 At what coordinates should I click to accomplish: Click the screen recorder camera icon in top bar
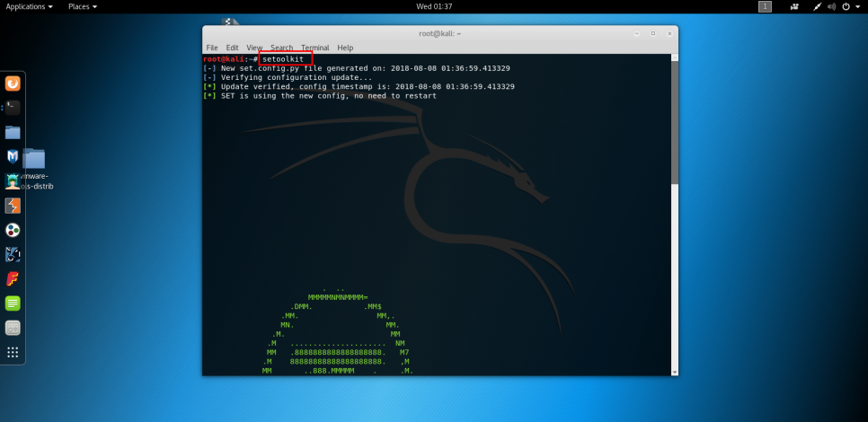[x=795, y=6]
